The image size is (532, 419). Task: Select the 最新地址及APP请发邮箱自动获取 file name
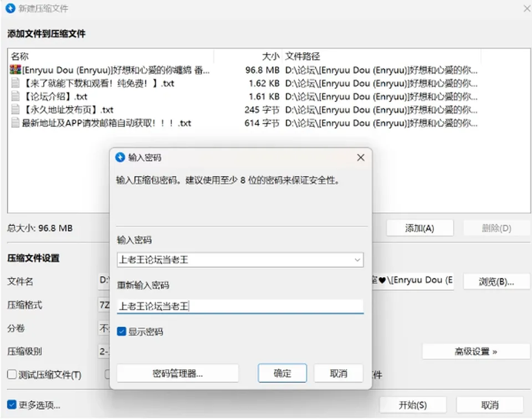tap(106, 123)
